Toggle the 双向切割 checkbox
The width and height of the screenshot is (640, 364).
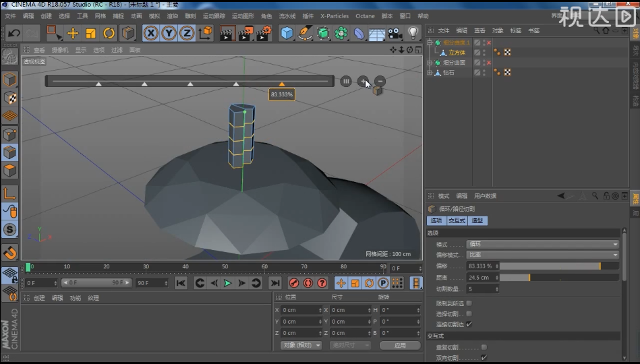pyautogui.click(x=484, y=358)
